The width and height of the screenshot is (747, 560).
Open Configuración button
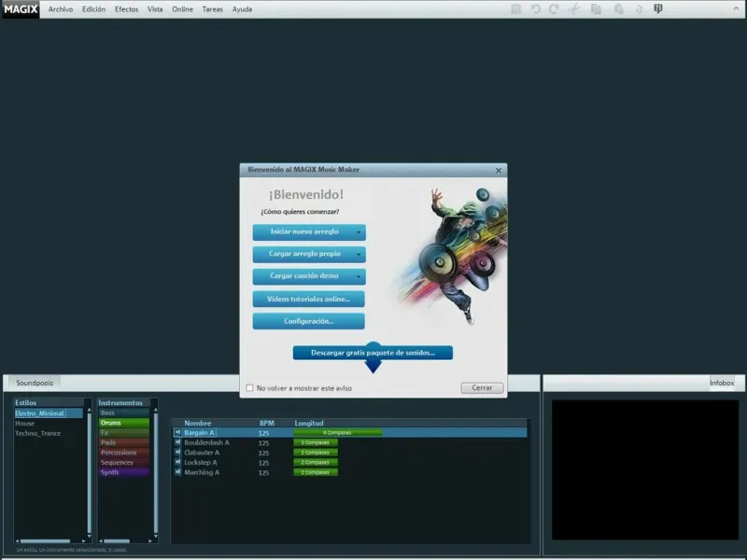(309, 321)
